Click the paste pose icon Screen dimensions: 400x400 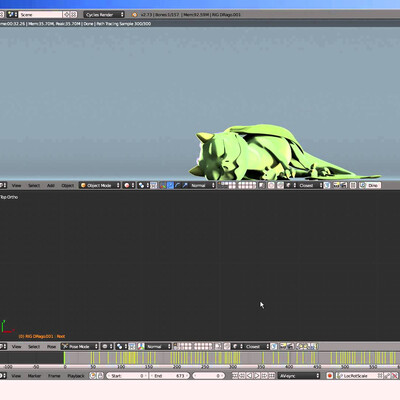tap(306, 347)
